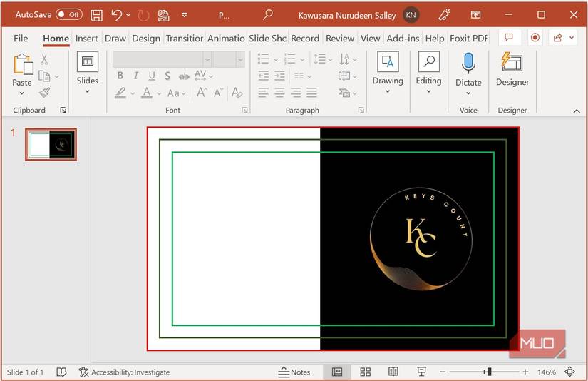Open the font name combo box

[x=162, y=59]
